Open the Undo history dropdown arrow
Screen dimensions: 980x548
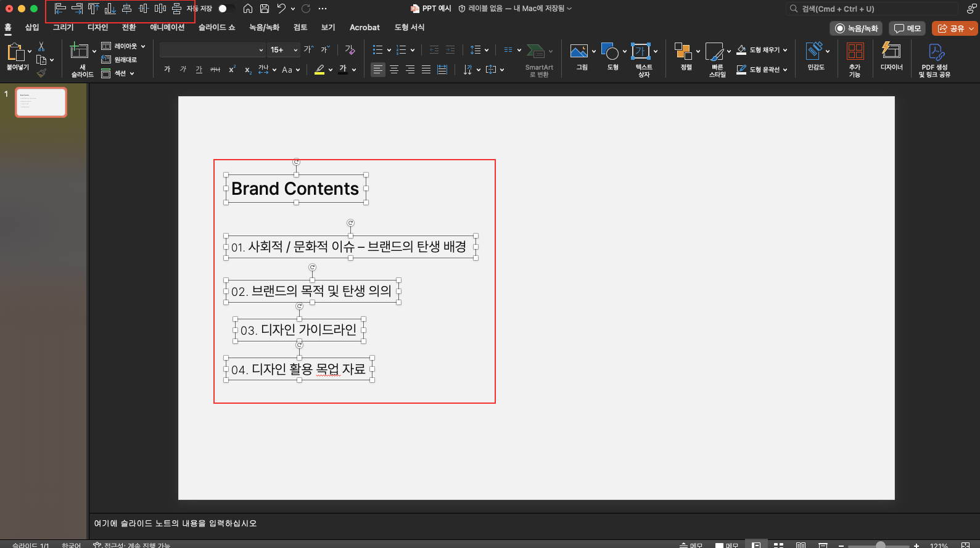click(x=292, y=9)
